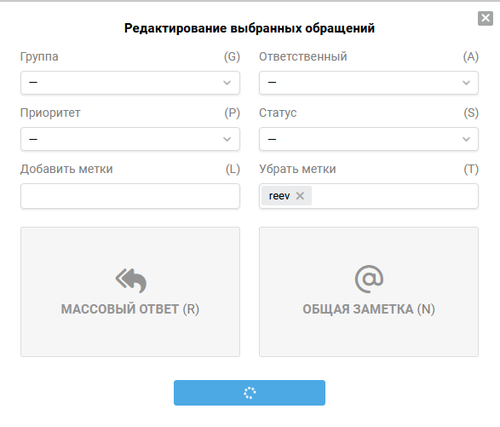Expand the Статус dropdown list
This screenshot has width=500, height=427.
click(369, 139)
